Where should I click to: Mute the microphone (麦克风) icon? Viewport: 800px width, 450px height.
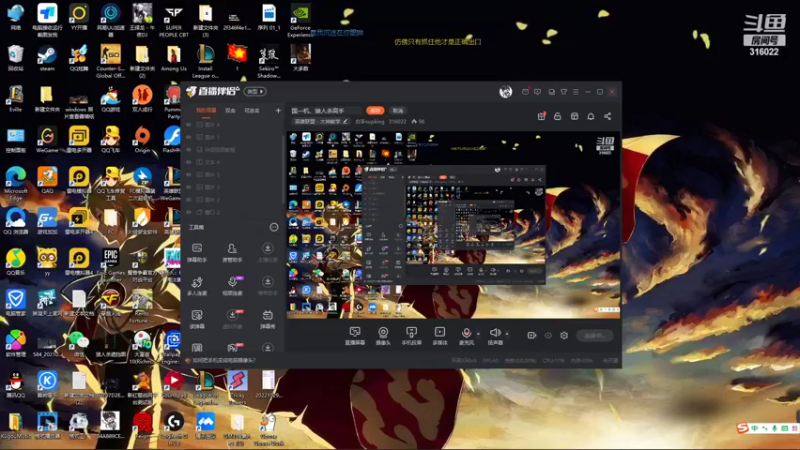466,333
